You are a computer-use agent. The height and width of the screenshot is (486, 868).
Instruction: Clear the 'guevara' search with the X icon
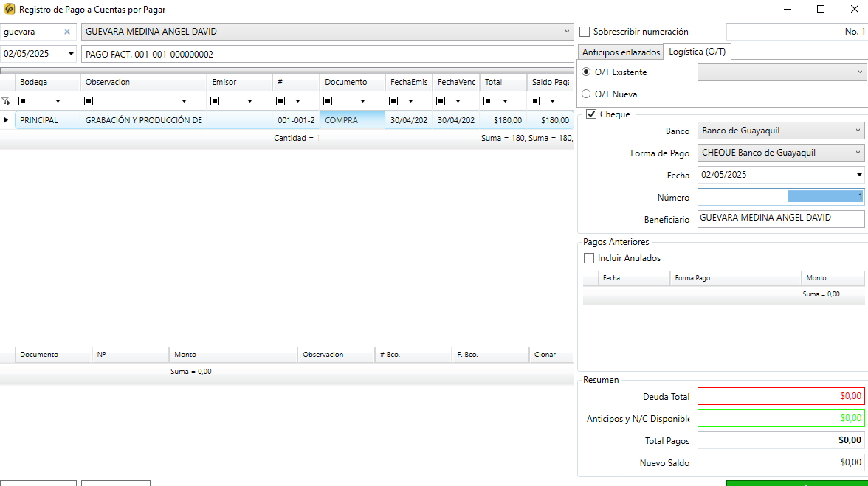(x=67, y=32)
